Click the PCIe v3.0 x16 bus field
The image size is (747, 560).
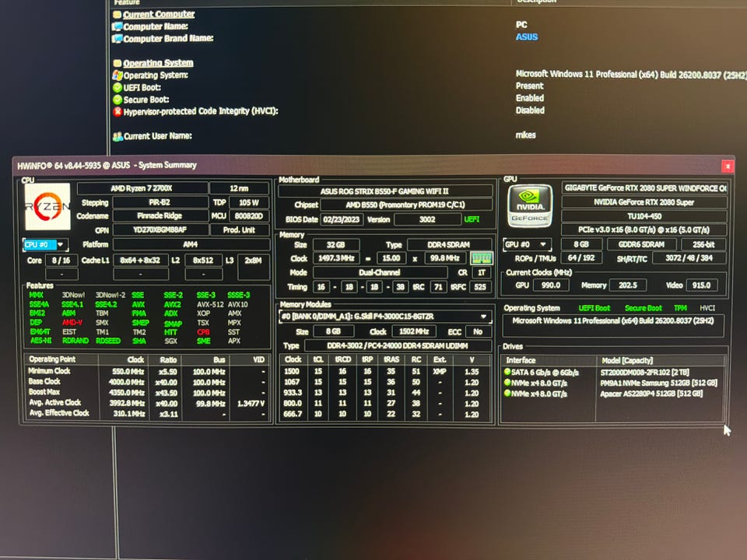pyautogui.click(x=644, y=229)
